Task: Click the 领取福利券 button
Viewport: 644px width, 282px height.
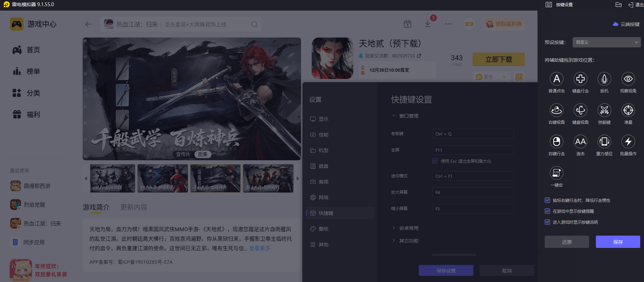Action: pyautogui.click(x=504, y=24)
